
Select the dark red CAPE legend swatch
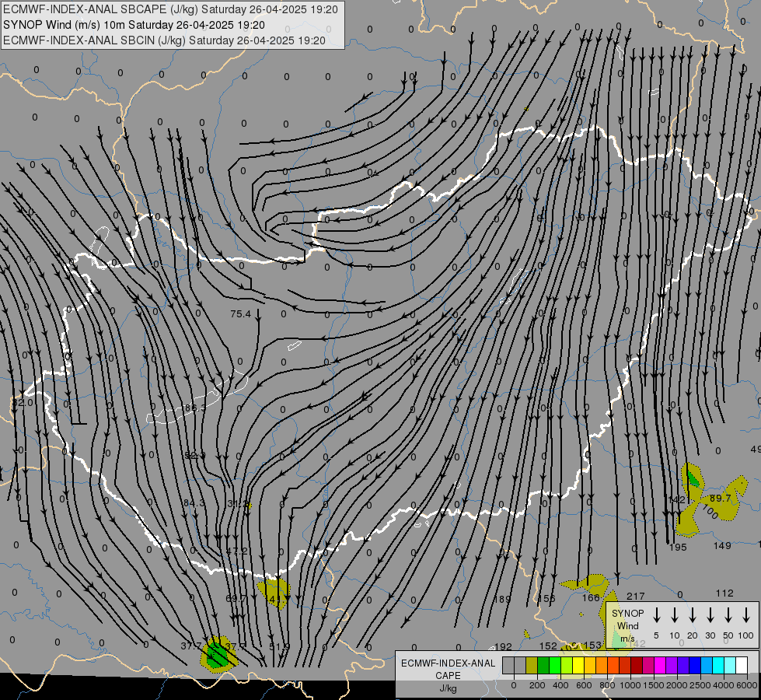(637, 666)
